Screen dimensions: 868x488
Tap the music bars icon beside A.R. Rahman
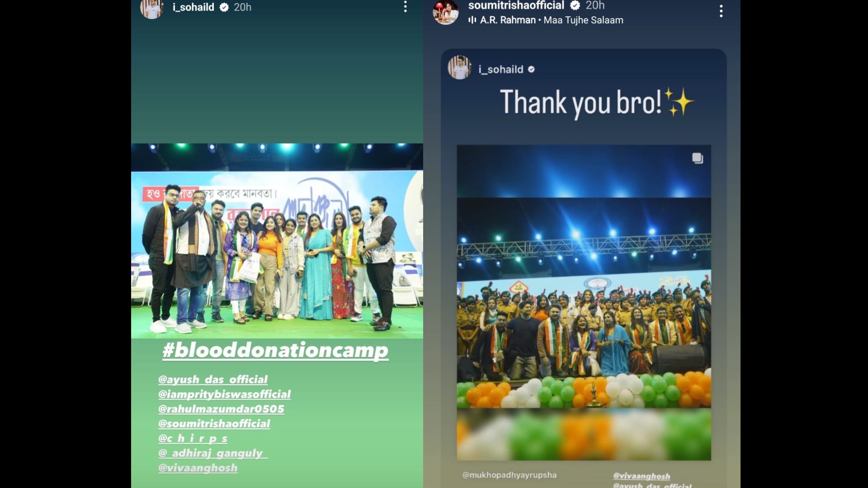coord(472,20)
